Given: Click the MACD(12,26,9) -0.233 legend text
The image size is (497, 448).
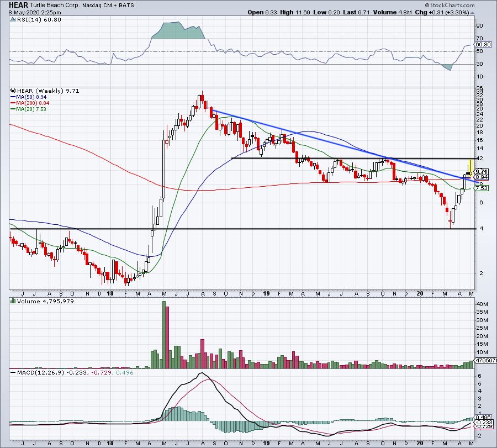Looking at the screenshot, I should (52, 372).
